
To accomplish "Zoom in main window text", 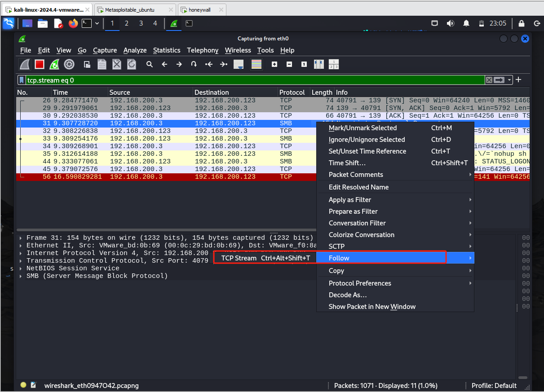I will coord(274,64).
